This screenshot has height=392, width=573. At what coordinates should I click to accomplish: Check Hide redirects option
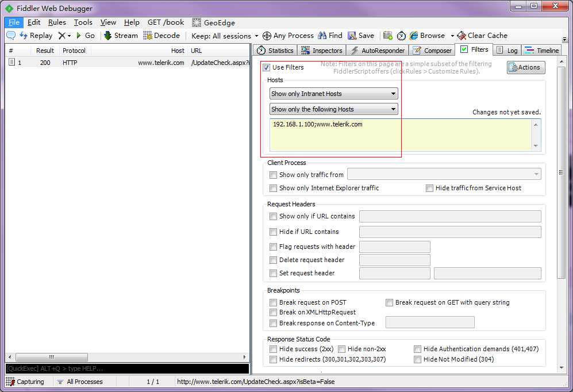point(273,359)
